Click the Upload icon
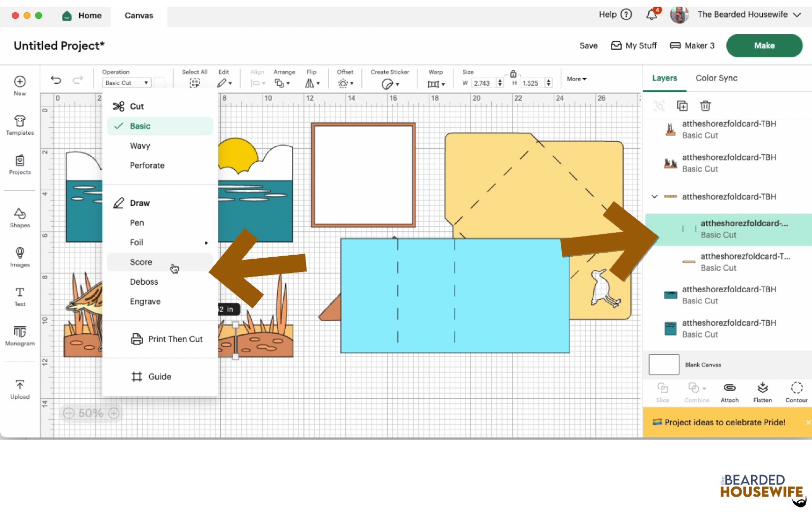Image resolution: width=812 pixels, height=516 pixels. [x=20, y=385]
